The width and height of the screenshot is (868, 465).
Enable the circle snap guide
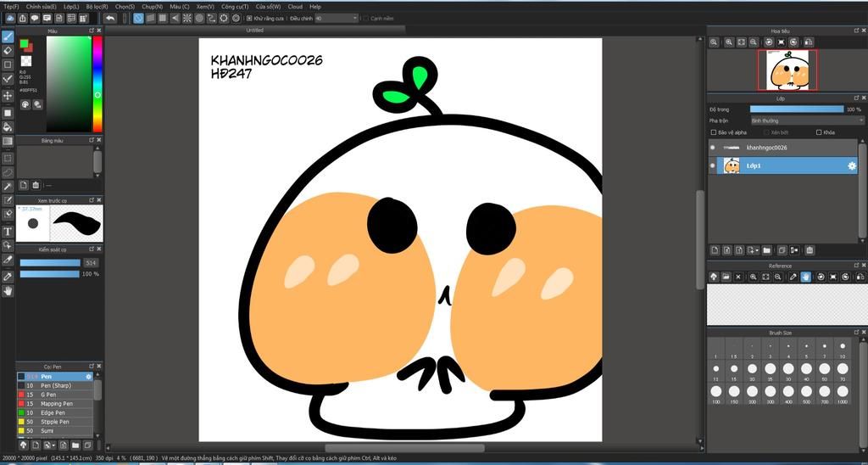click(x=199, y=19)
